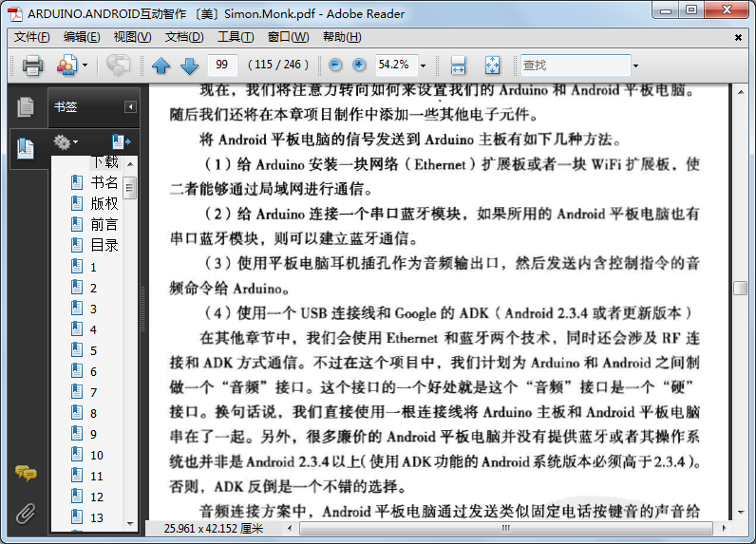Select bookmark chapter 8
756x544 pixels.
click(93, 413)
